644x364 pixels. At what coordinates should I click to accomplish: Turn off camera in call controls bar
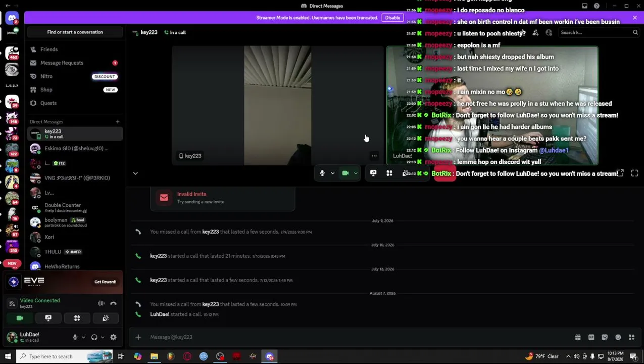pos(345,173)
